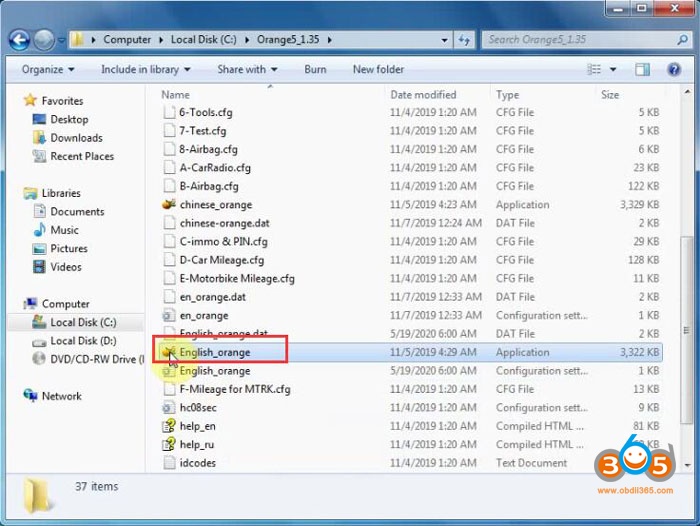Select the help_en compiled HTML icon
Viewport: 700px width, 526px height.
169,426
